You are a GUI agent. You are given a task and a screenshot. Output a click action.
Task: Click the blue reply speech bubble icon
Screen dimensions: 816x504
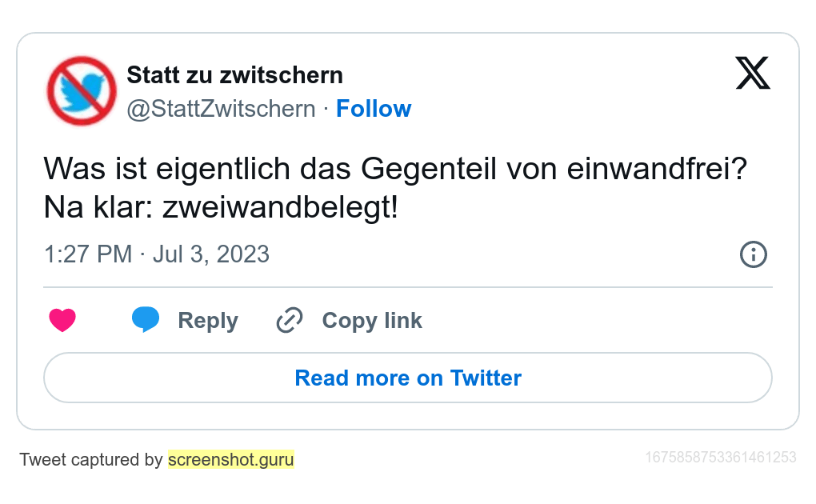[146, 319]
